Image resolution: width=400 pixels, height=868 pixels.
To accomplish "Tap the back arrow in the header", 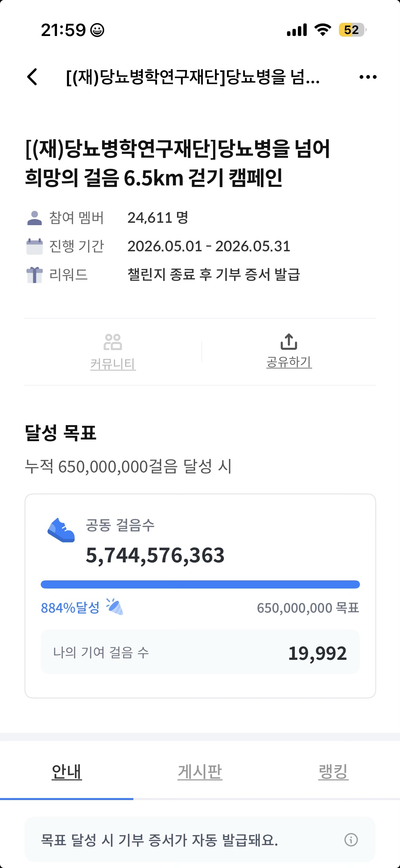I will coord(32,77).
